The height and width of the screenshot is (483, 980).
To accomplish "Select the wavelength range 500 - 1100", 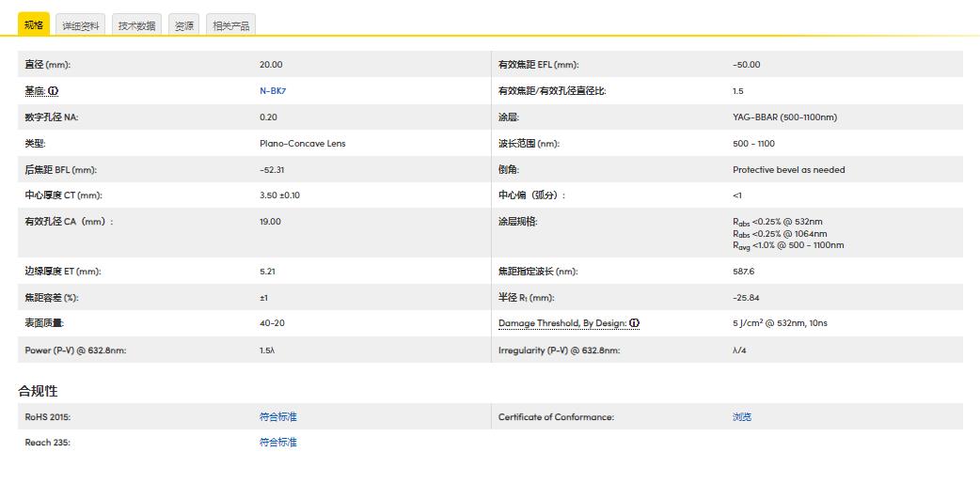I will pos(753,143).
